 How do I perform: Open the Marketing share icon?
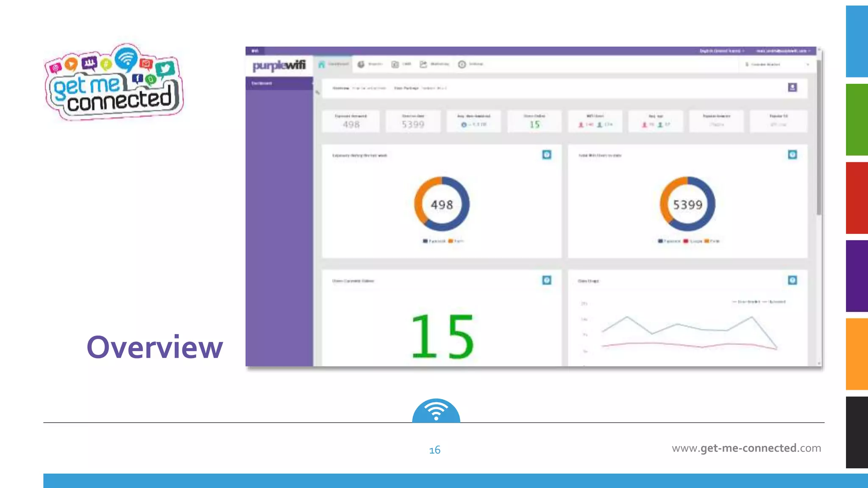pyautogui.click(x=423, y=64)
